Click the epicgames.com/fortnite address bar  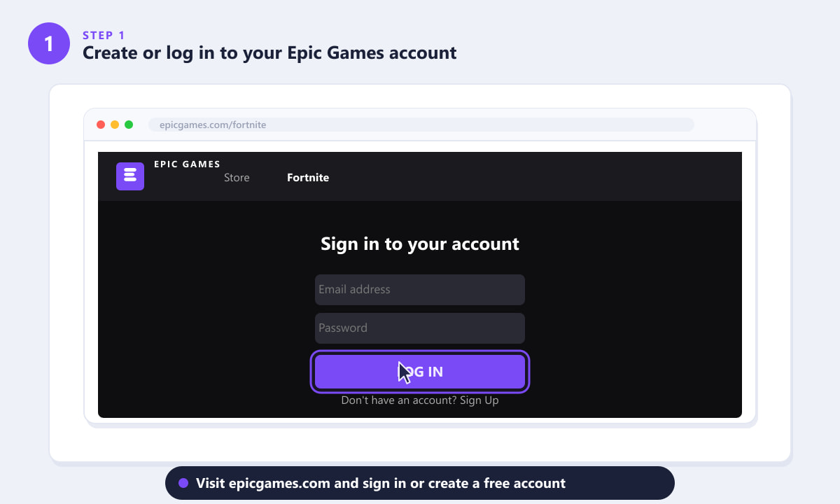point(421,125)
